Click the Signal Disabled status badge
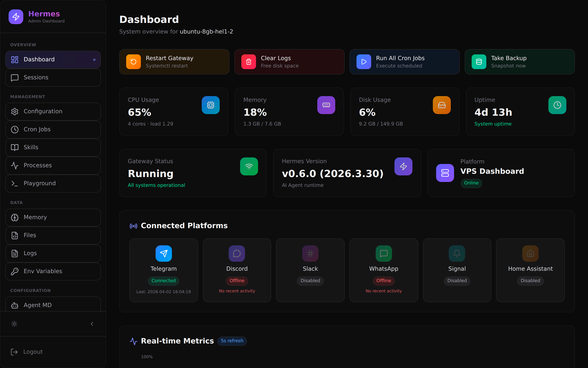The height and width of the screenshot is (368, 588). click(x=457, y=281)
